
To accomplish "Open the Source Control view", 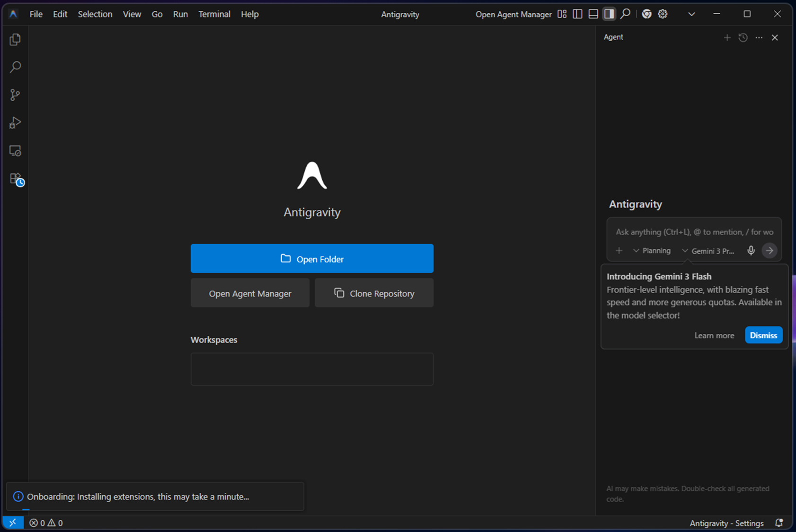I will pyautogui.click(x=15, y=95).
